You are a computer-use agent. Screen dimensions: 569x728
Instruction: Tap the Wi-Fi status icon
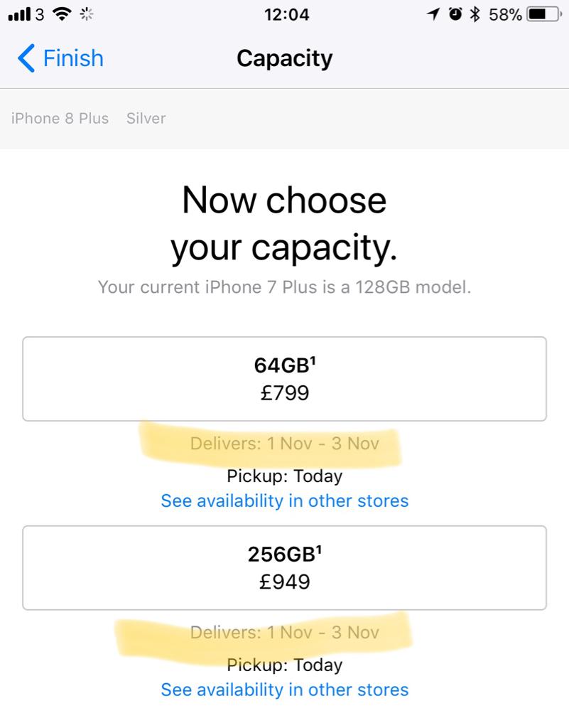tap(63, 14)
